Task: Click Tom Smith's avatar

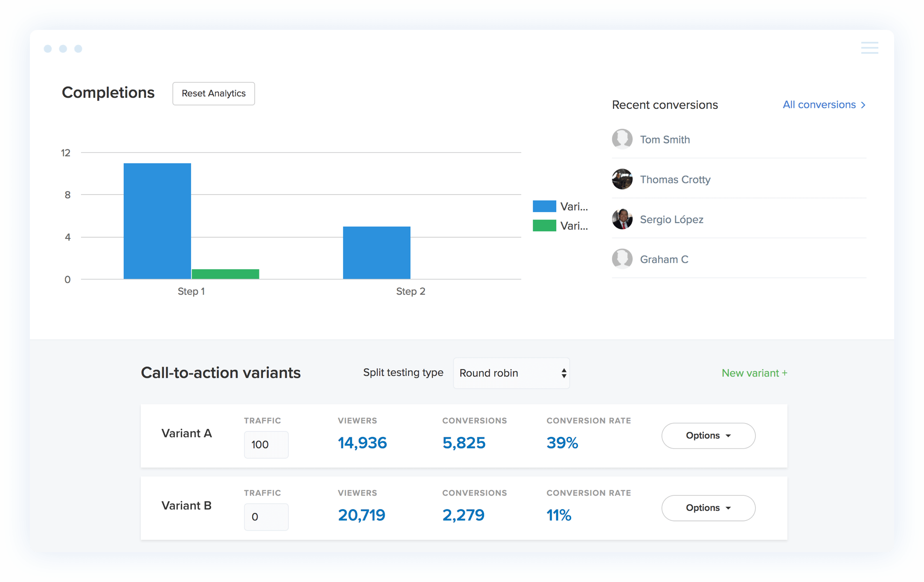Action: (x=622, y=139)
